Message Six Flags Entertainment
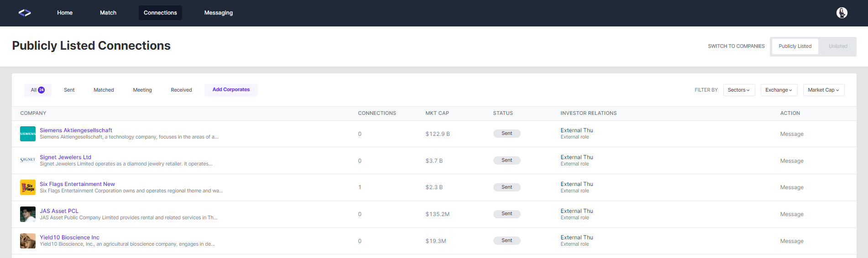Image resolution: width=868 pixels, height=258 pixels. click(792, 187)
